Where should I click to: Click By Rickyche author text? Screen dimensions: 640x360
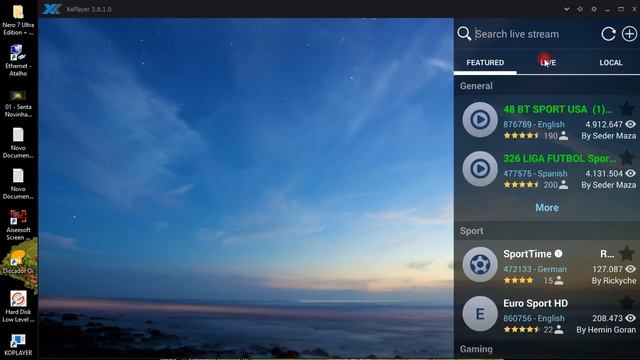[614, 281]
